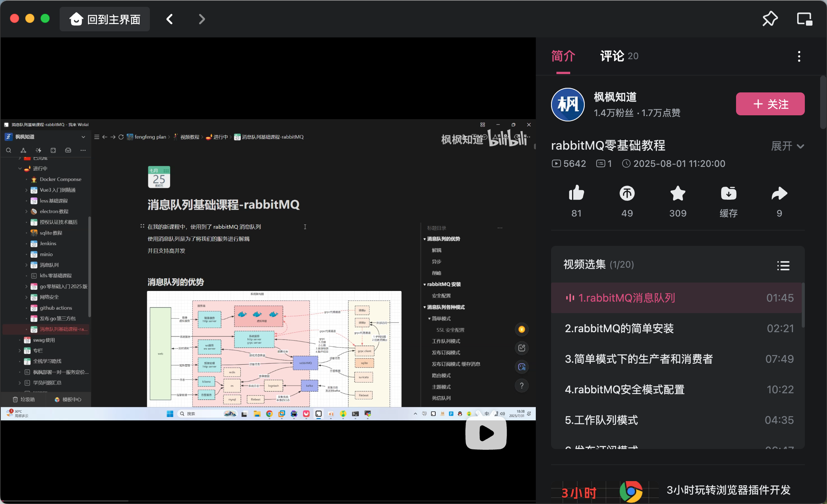Open outline panel three-dot options
Viewport: 827px width, 504px height.
click(x=500, y=228)
